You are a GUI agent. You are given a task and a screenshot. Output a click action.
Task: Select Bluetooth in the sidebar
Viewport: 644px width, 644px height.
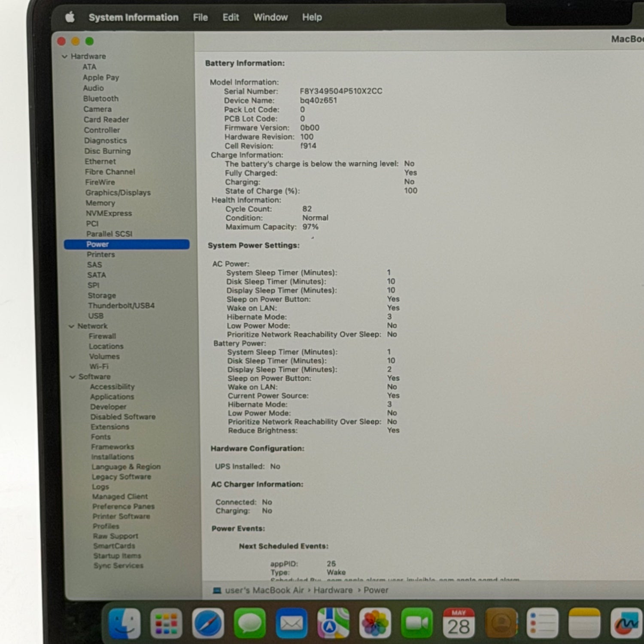coord(101,99)
